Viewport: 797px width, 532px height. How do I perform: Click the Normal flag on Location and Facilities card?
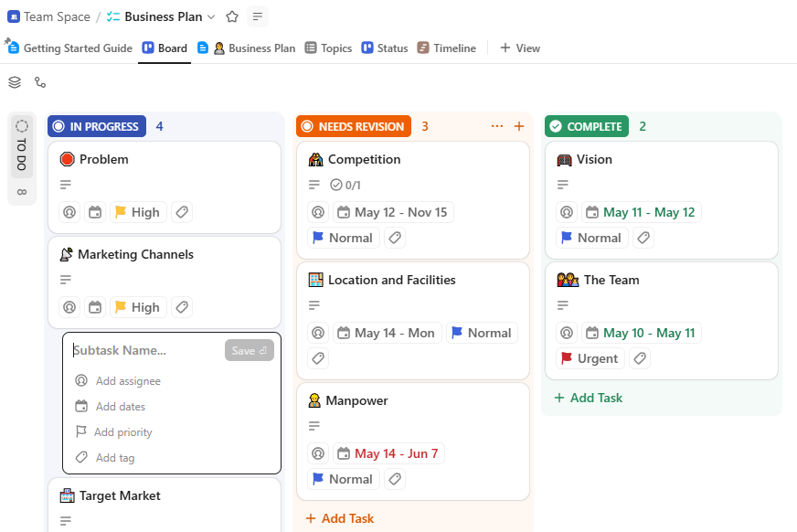[482, 333]
